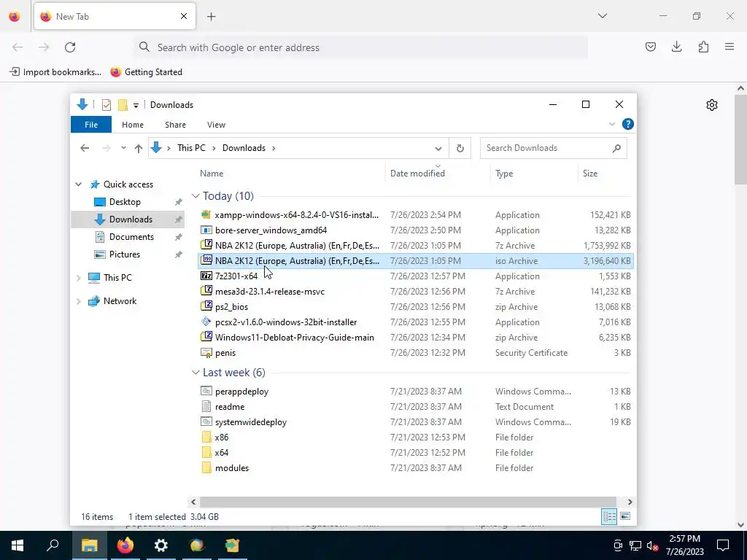Image resolution: width=747 pixels, height=560 pixels.
Task: Click the horizontal scrollbar in Explorer
Action: (408, 502)
